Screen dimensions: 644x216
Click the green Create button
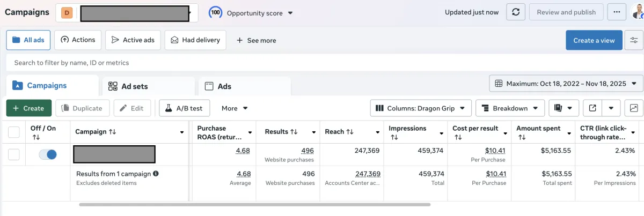pyautogui.click(x=28, y=108)
